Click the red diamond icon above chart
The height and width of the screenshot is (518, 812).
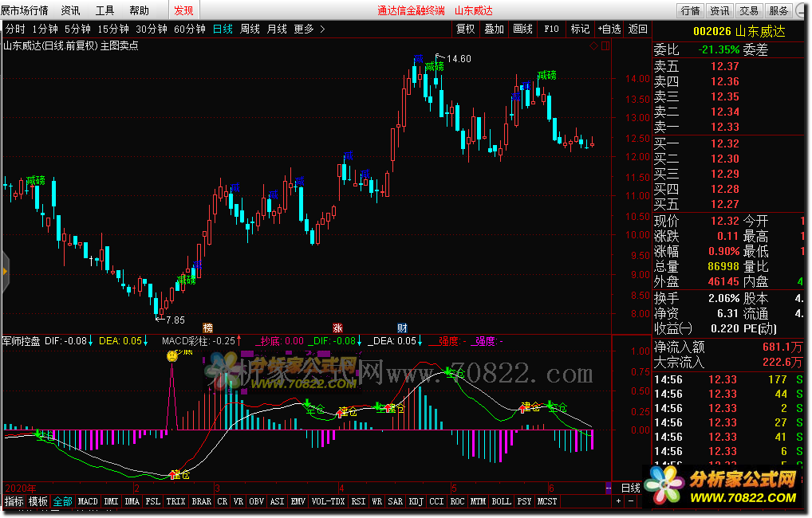pos(593,45)
